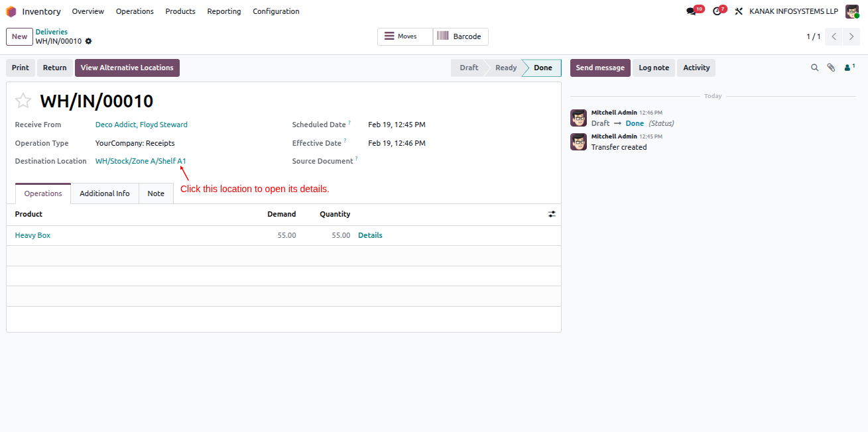This screenshot has height=432, width=868.
Task: Open the conversations chat bubble icon
Action: point(692,11)
